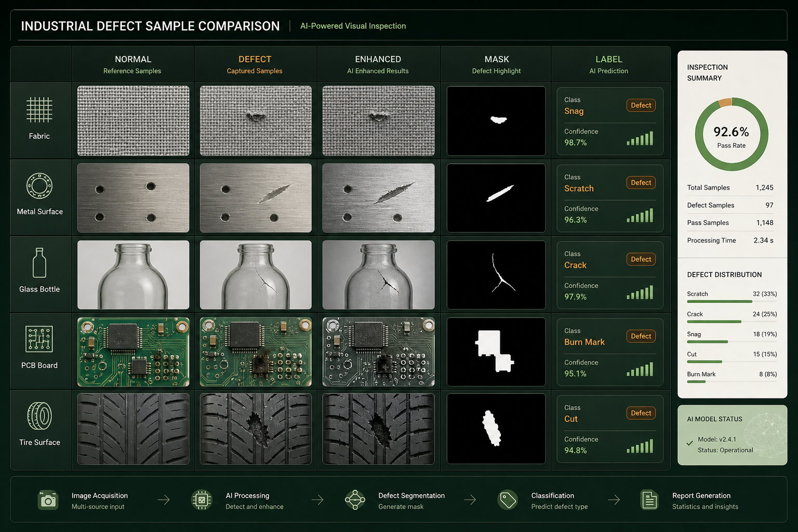The image size is (798, 532).
Task: Click the Status: Operational text
Action: point(725,450)
